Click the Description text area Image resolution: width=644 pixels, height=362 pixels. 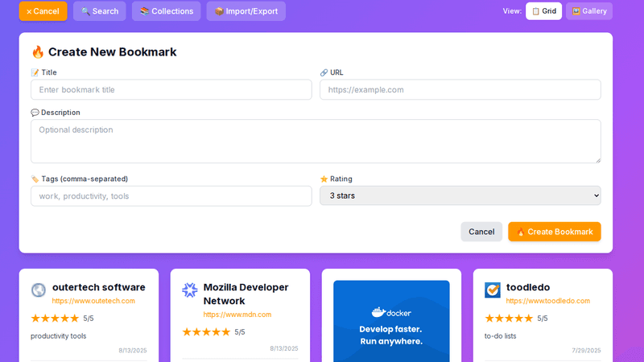coord(316,141)
